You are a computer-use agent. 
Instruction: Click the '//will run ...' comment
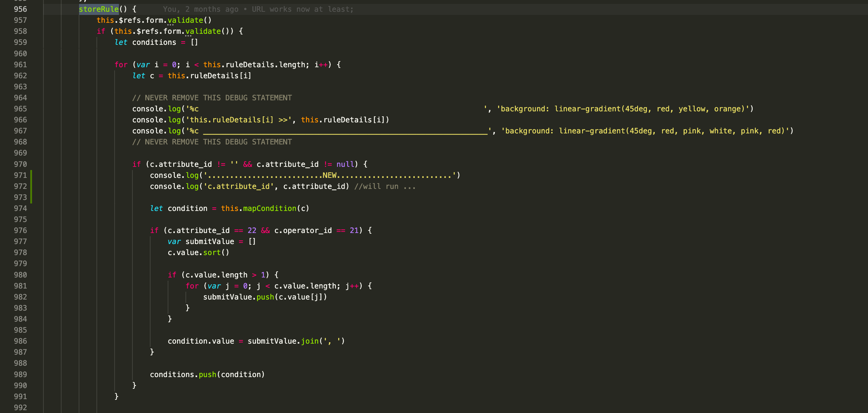pos(385,186)
